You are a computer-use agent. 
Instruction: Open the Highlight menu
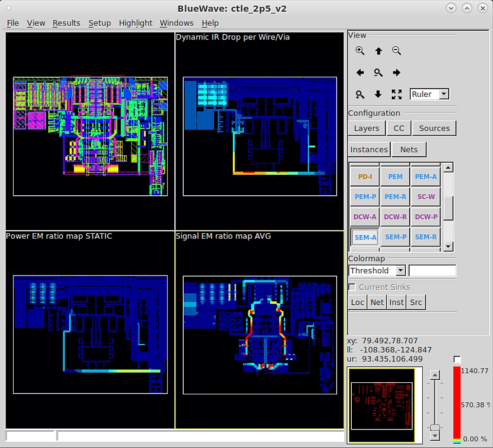(135, 23)
